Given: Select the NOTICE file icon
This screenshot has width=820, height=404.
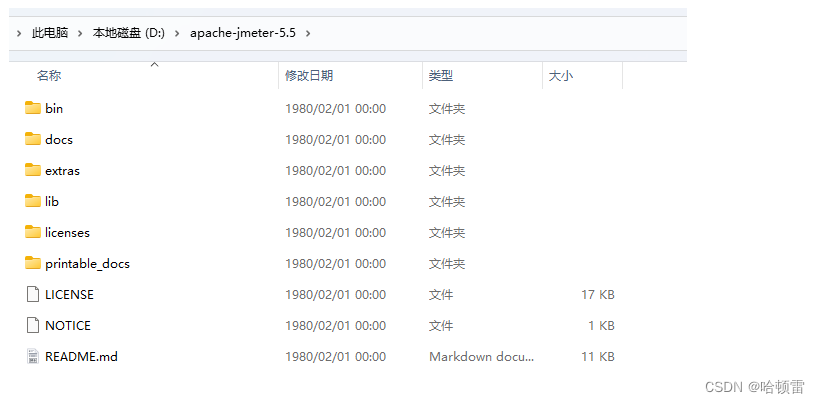Looking at the screenshot, I should coord(33,325).
